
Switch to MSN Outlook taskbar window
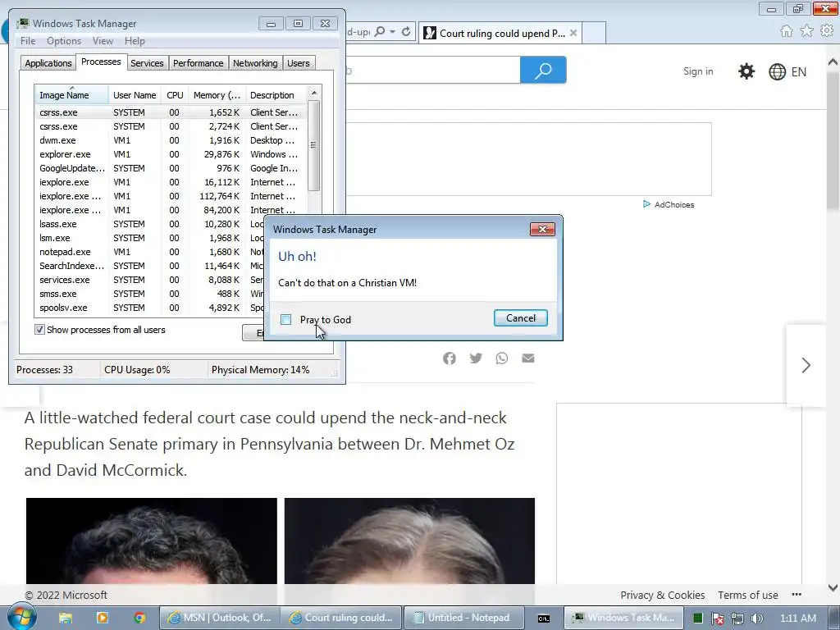(x=220, y=618)
